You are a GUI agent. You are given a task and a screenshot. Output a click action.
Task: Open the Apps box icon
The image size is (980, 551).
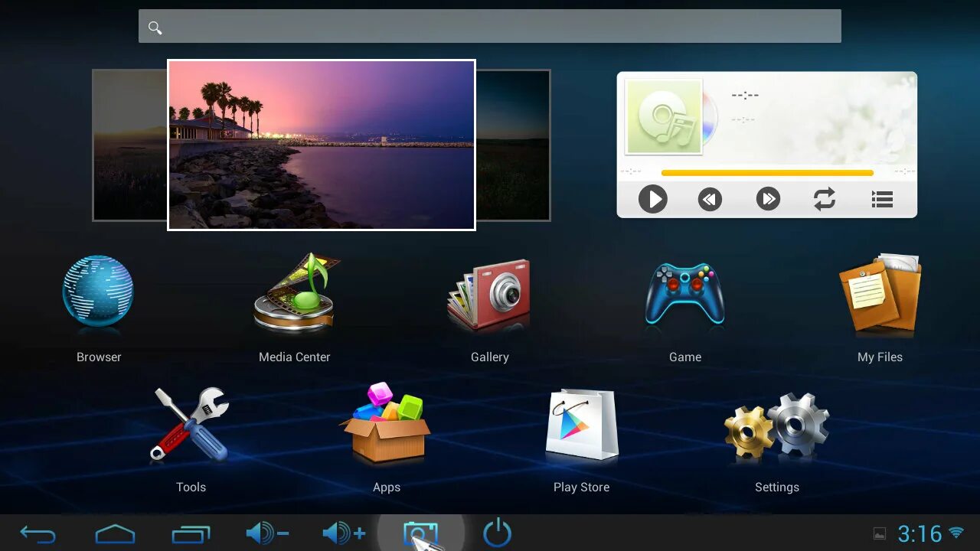point(387,422)
